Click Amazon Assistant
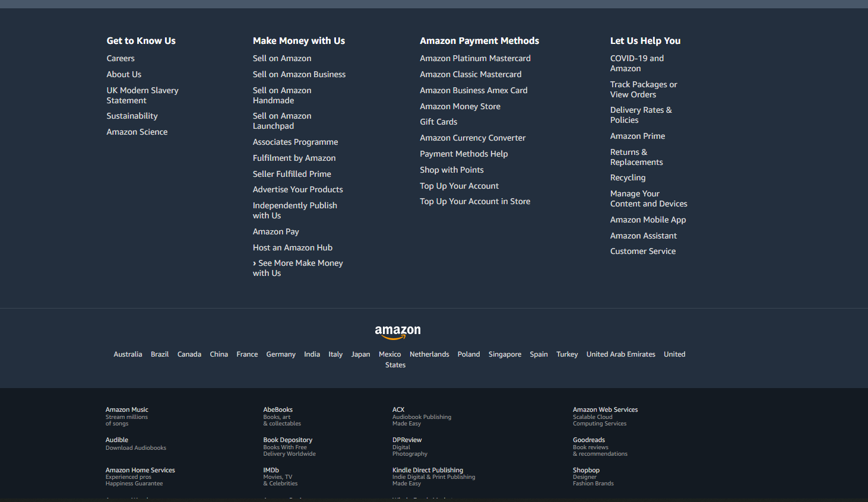 644,236
